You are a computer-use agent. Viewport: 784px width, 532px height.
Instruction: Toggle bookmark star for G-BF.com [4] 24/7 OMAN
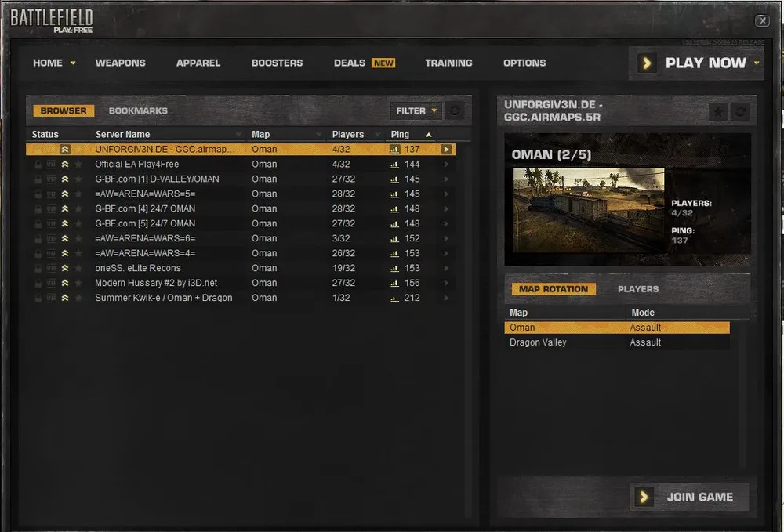click(78, 208)
